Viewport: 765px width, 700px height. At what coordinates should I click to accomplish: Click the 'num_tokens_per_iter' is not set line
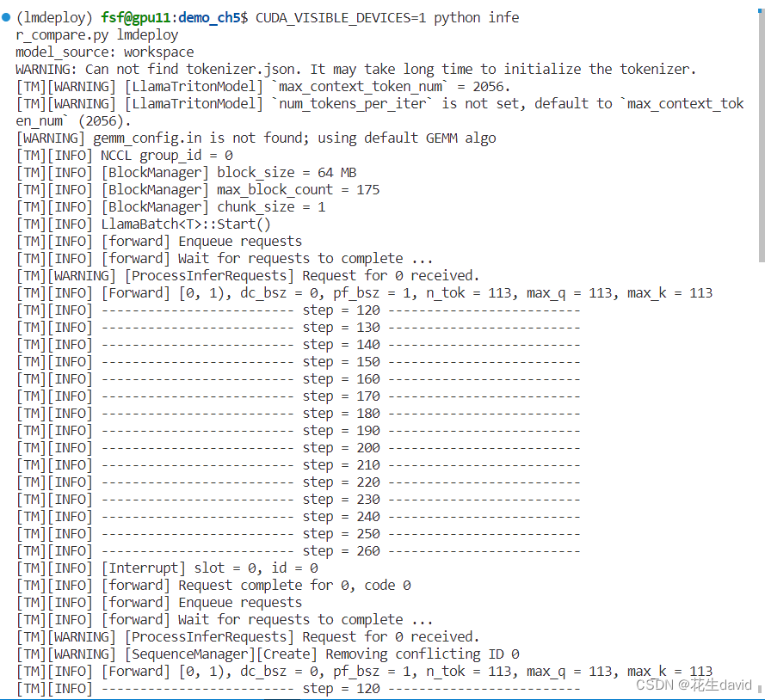click(379, 112)
